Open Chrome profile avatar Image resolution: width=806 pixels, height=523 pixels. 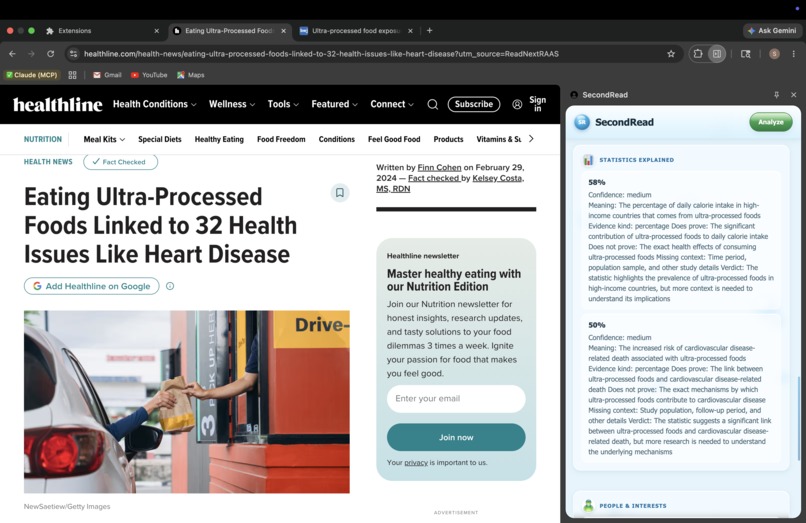tap(774, 53)
